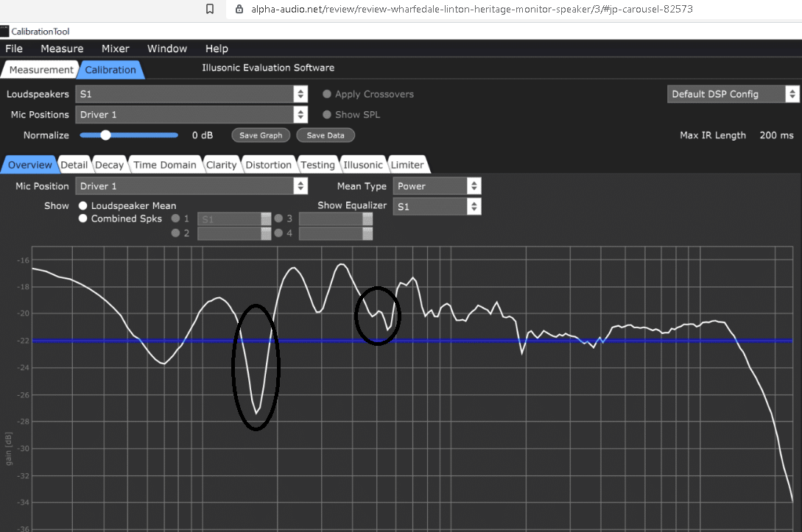Click the CalibrationTool app icon in title bar
The image size is (802, 532).
coord(4,31)
